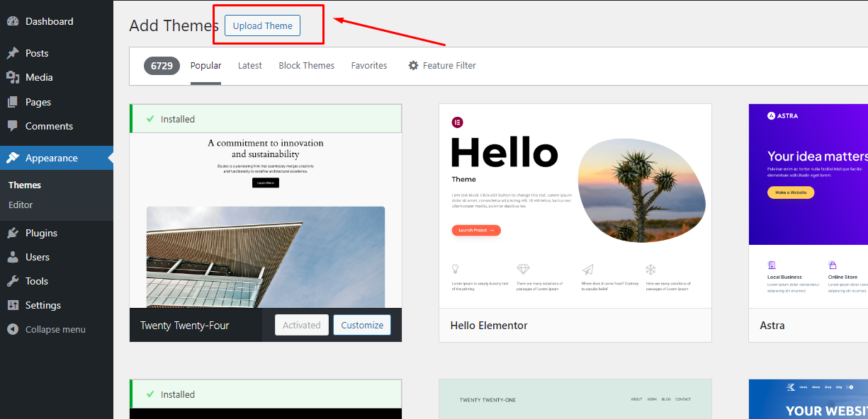Click Customize for Twenty Twenty-Four
The image size is (868, 419).
pyautogui.click(x=361, y=325)
